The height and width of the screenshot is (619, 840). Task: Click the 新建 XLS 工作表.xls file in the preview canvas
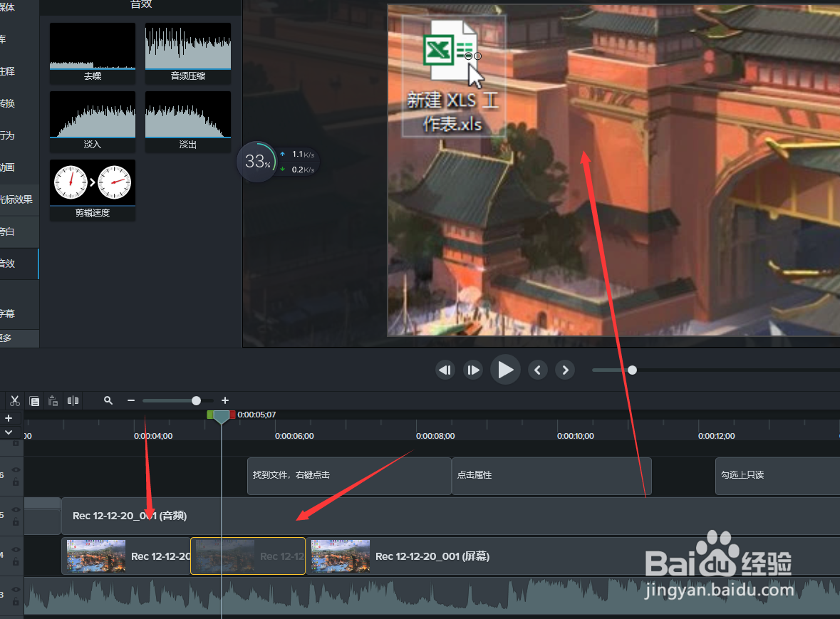pos(453,76)
